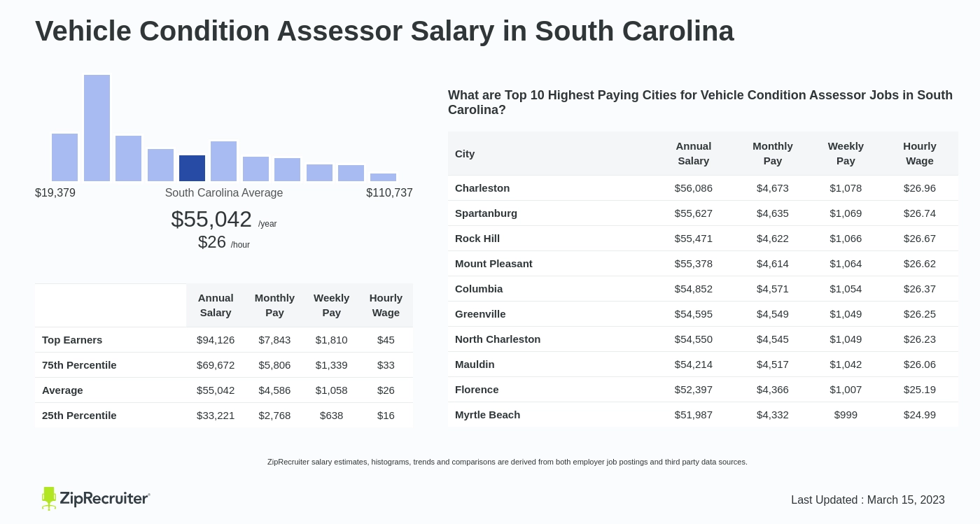Click the ZipRecruiter wordmark text
980x524 pixels.
point(104,498)
